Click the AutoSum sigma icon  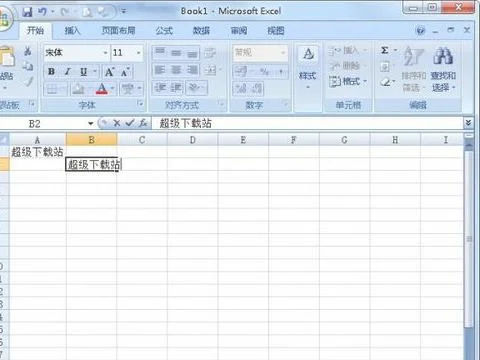[x=385, y=50]
